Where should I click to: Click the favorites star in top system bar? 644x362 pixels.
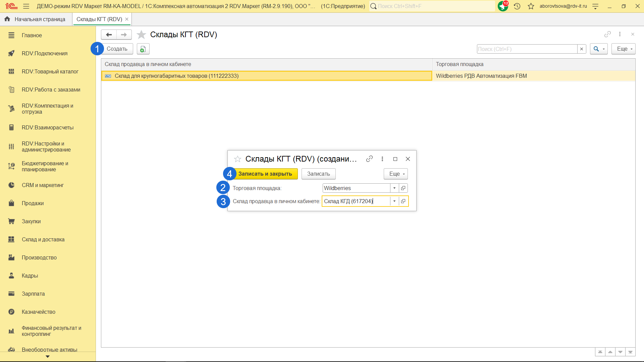(x=531, y=6)
